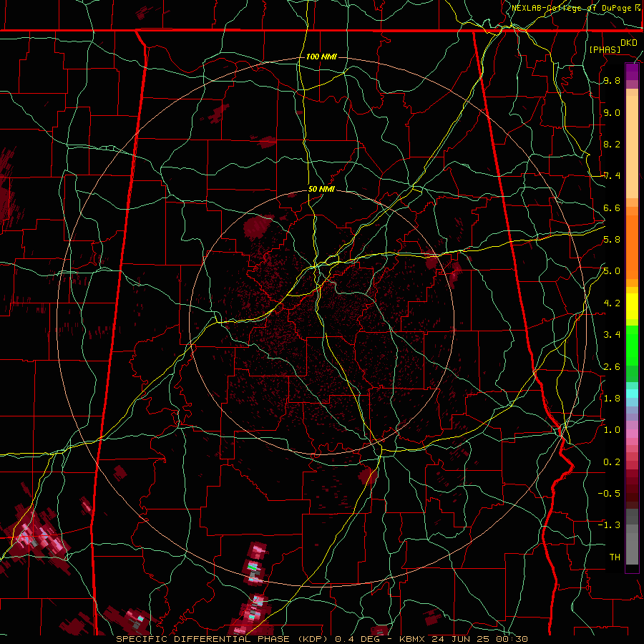Screen dimensions: 644x644
Task: Click the 0.2 scale value
Action: point(612,462)
